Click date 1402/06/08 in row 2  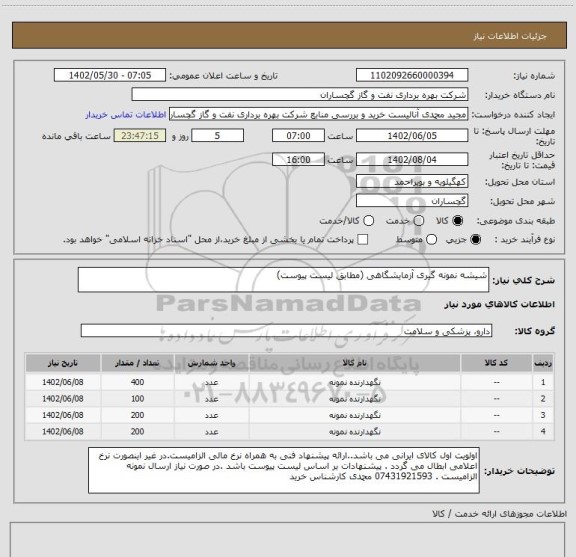point(63,399)
